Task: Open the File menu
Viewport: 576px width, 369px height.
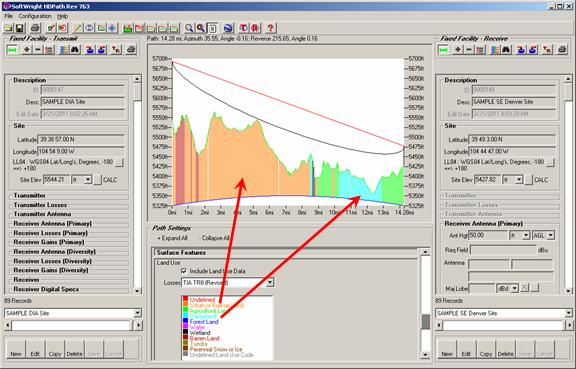Action: pos(8,16)
